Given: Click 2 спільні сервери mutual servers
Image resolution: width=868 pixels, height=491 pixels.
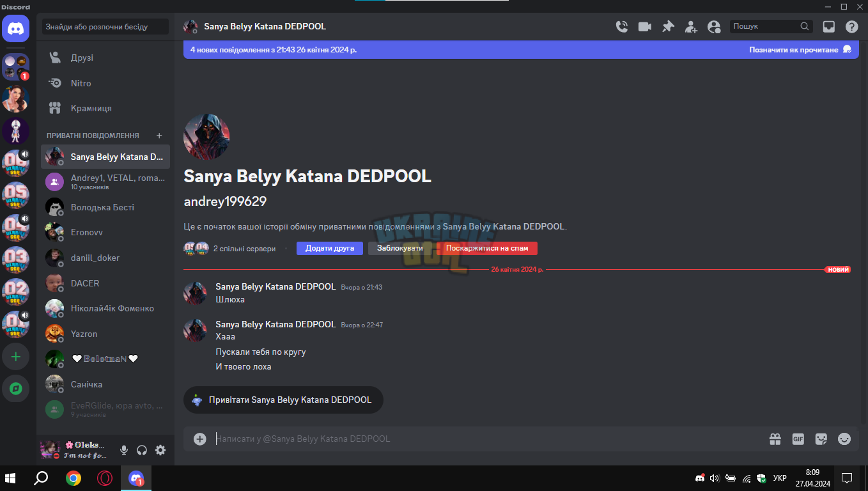Looking at the screenshot, I should 245,248.
